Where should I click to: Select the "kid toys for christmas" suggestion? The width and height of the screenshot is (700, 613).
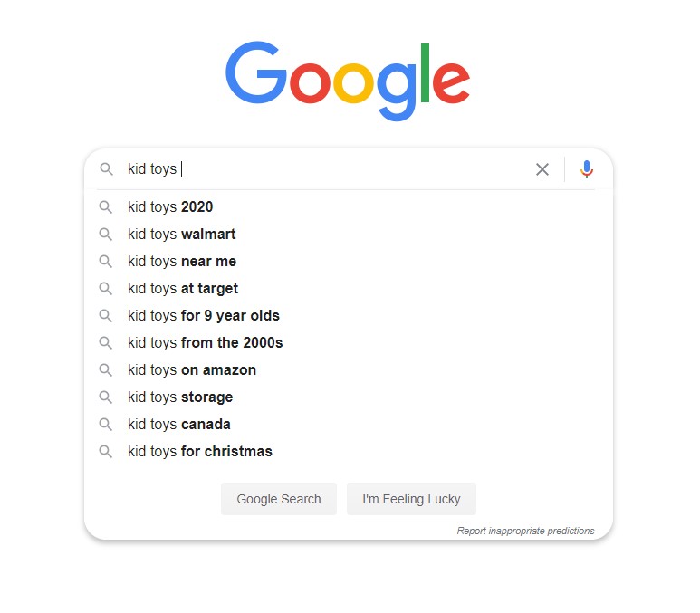349,452
